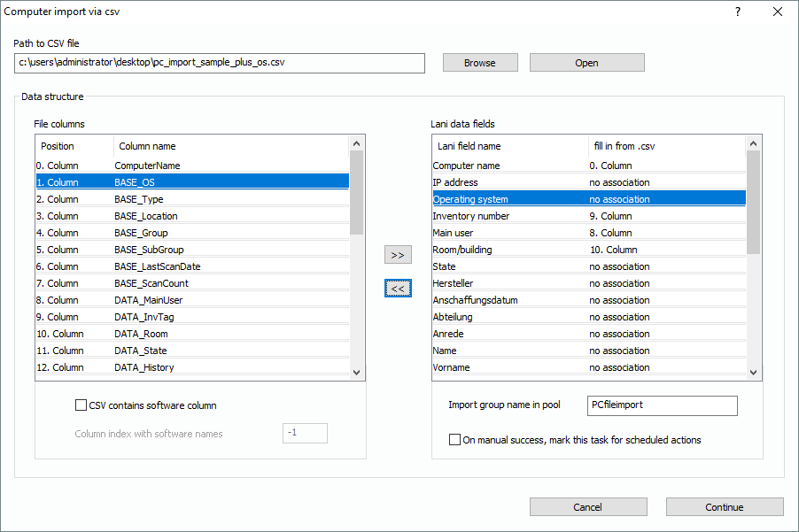Click Continue to proceed with import
The height and width of the screenshot is (532, 799).
coord(724,507)
